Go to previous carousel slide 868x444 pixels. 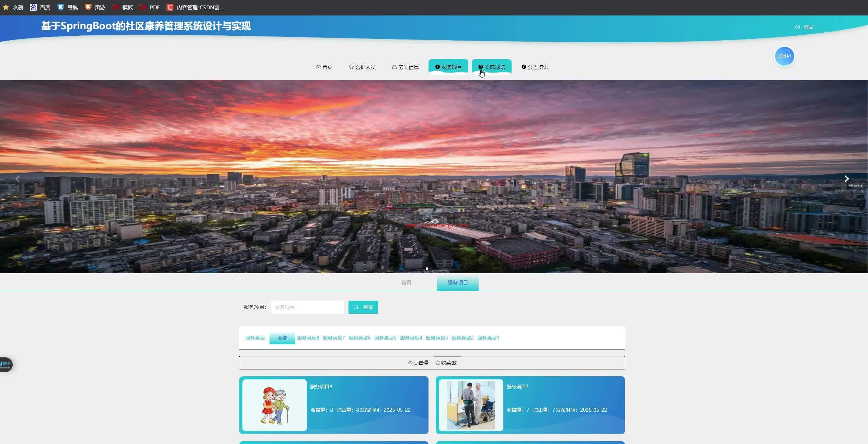pos(18,179)
